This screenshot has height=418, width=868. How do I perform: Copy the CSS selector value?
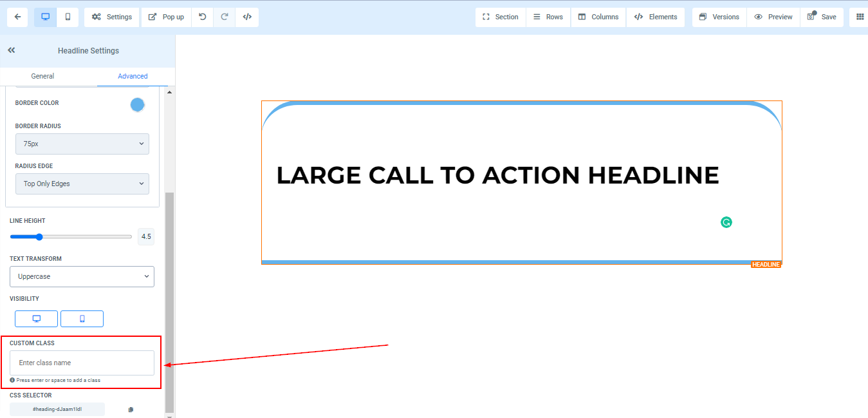(x=131, y=410)
